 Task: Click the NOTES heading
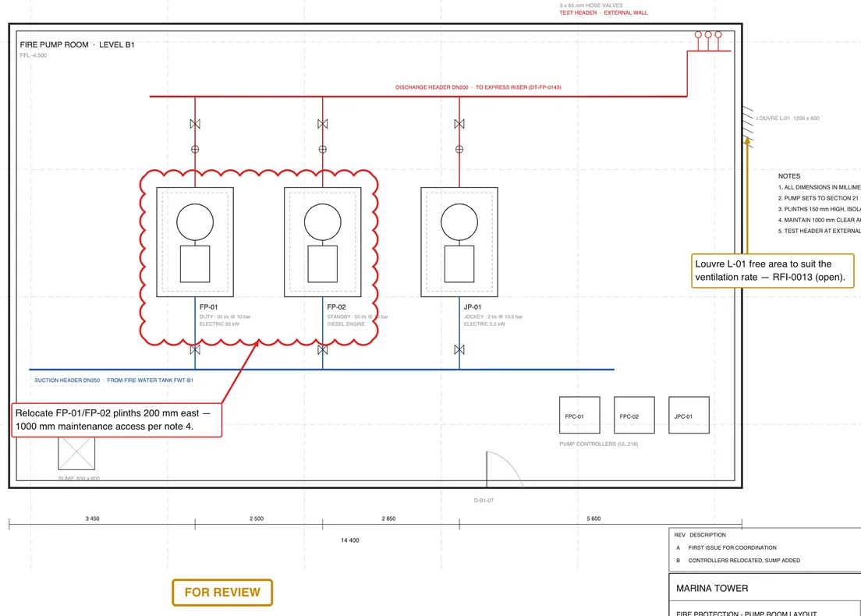(789, 176)
